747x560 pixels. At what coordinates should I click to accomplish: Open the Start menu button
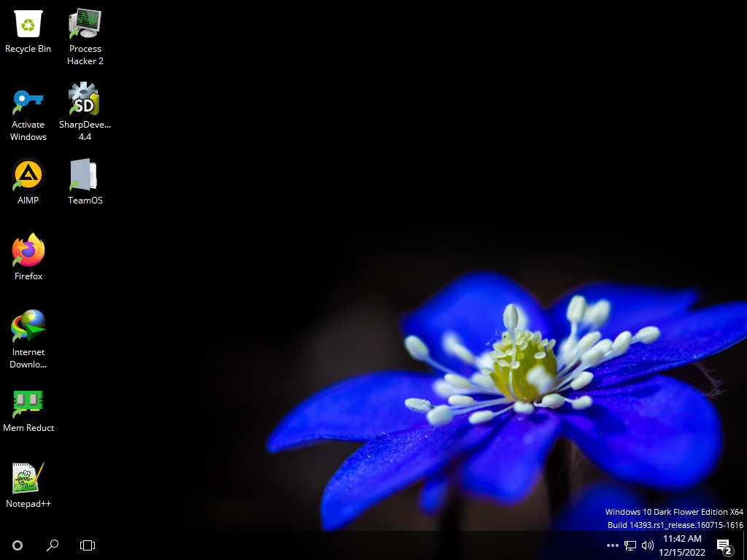[18, 545]
